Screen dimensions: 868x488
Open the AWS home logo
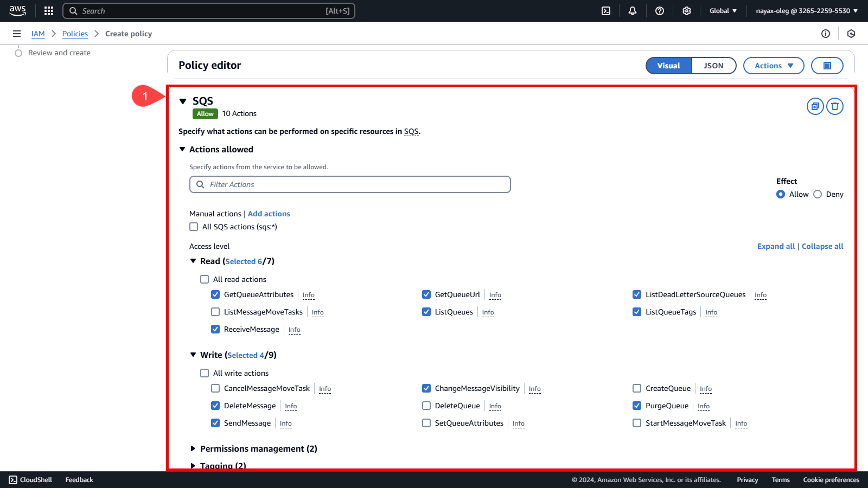click(17, 11)
